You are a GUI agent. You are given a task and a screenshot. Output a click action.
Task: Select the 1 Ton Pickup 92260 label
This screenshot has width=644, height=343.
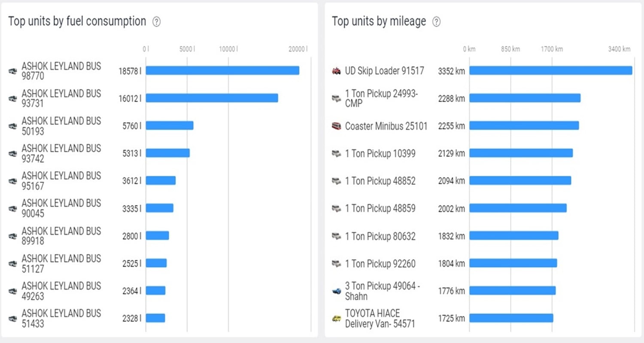[x=380, y=263]
